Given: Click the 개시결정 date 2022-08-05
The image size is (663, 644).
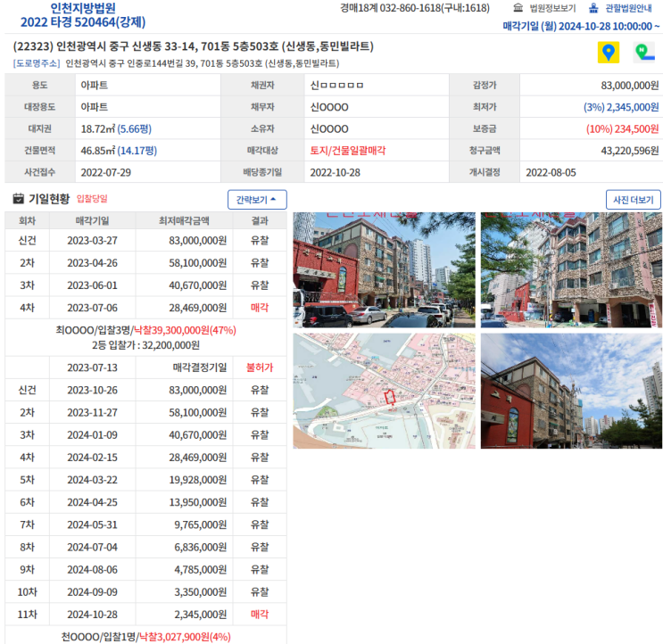Looking at the screenshot, I should pyautogui.click(x=551, y=172).
